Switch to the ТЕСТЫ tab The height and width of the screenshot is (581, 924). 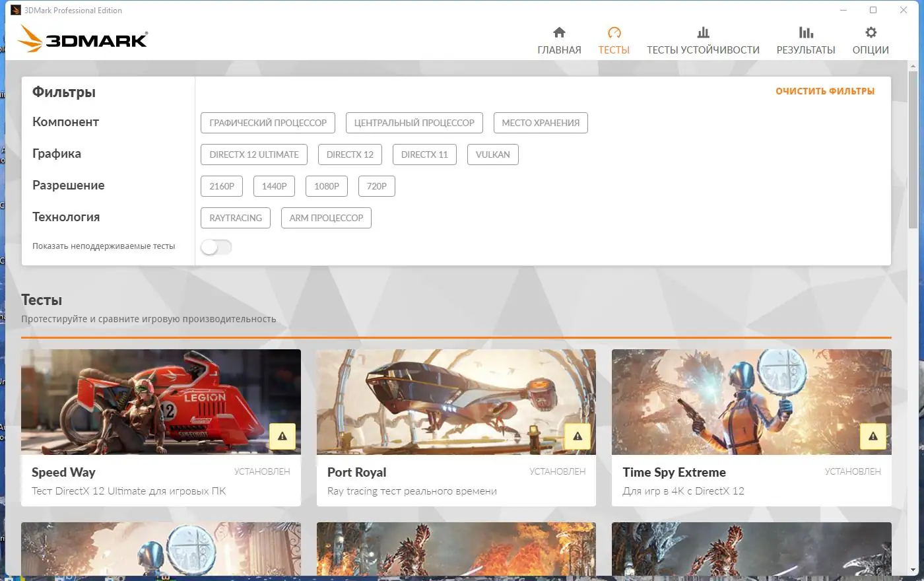click(614, 50)
